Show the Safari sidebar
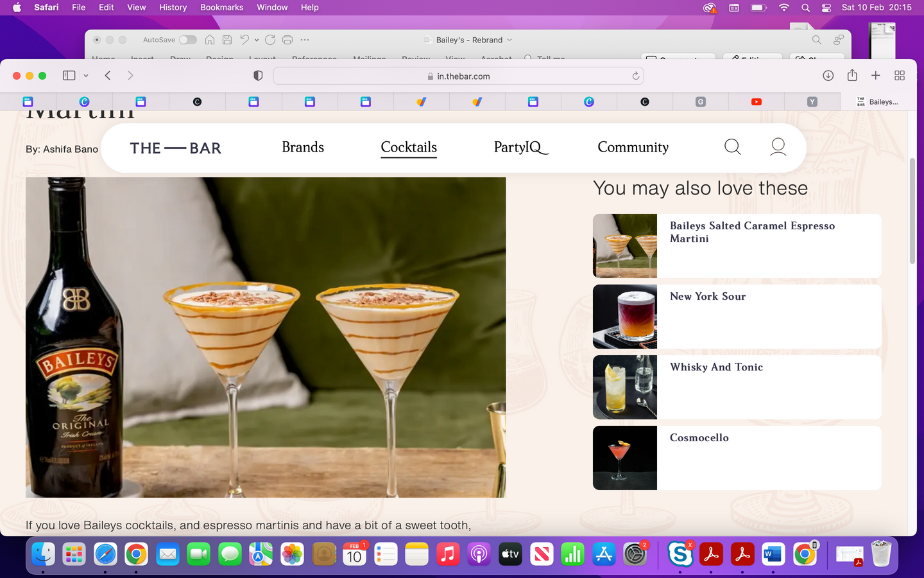The height and width of the screenshot is (578, 924). (x=69, y=76)
